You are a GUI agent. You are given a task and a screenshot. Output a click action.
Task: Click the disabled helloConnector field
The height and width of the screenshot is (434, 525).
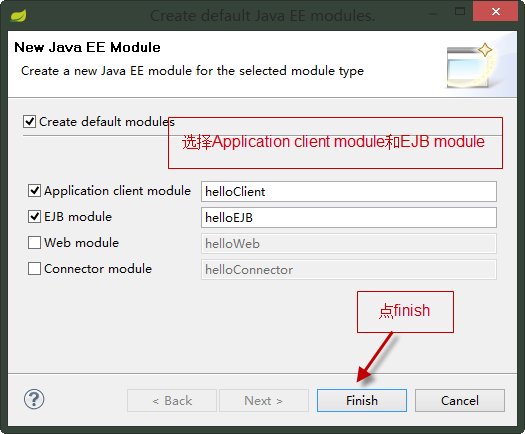[349, 270]
